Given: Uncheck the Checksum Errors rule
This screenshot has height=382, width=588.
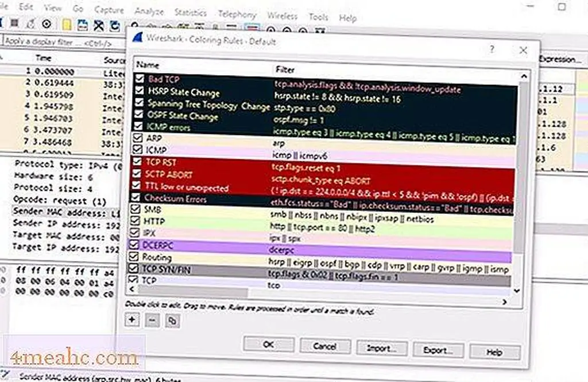Looking at the screenshot, I should coord(136,197).
